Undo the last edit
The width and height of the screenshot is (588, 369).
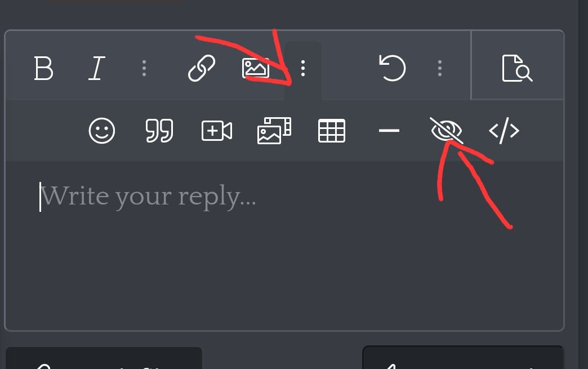pyautogui.click(x=392, y=68)
